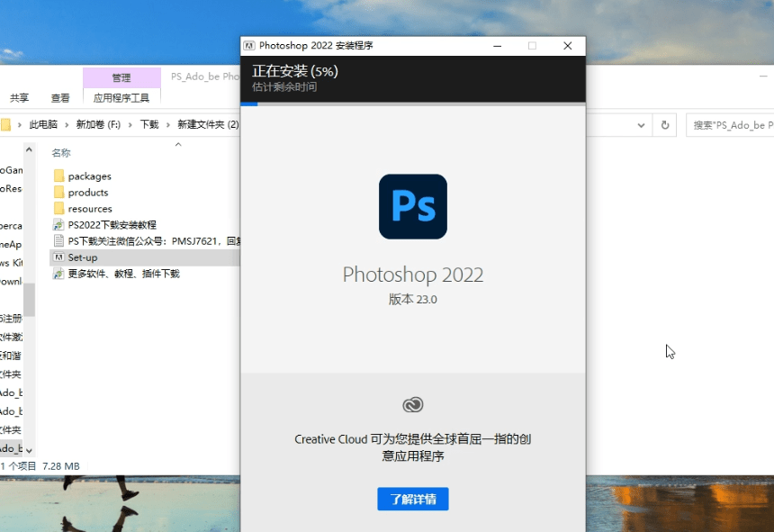774x532 pixels.
Task: Expand the 下载 breadcrumb chevron
Action: click(x=166, y=122)
